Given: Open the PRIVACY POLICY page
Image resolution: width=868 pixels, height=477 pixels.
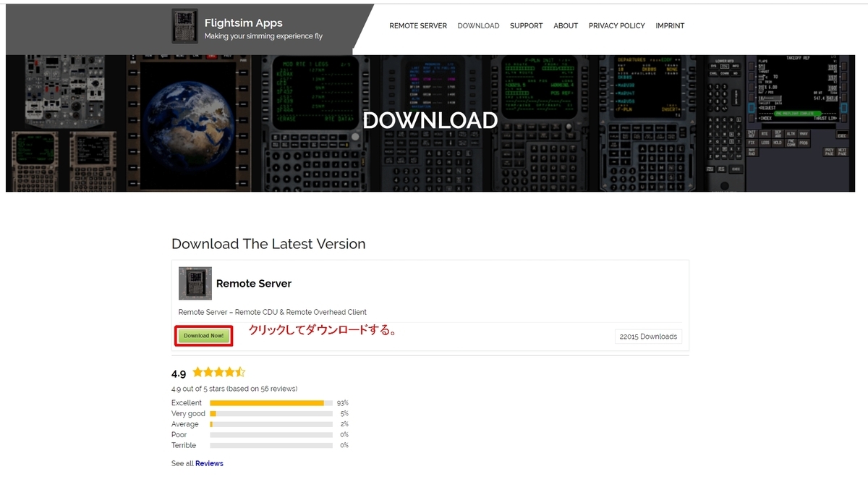Looking at the screenshot, I should coord(616,26).
